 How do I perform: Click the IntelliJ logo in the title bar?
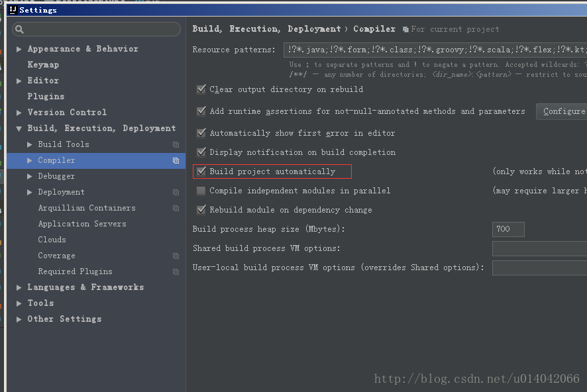click(x=13, y=10)
